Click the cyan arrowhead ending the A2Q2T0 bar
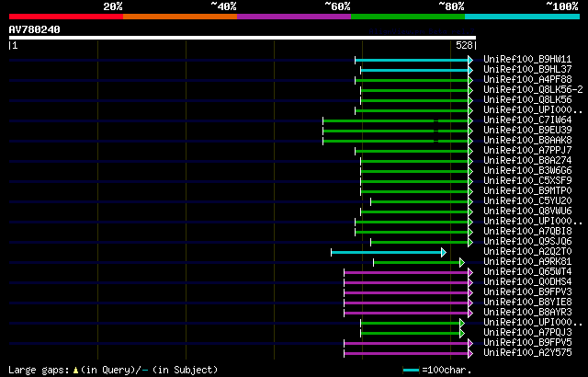The image size is (588, 377). (x=444, y=253)
